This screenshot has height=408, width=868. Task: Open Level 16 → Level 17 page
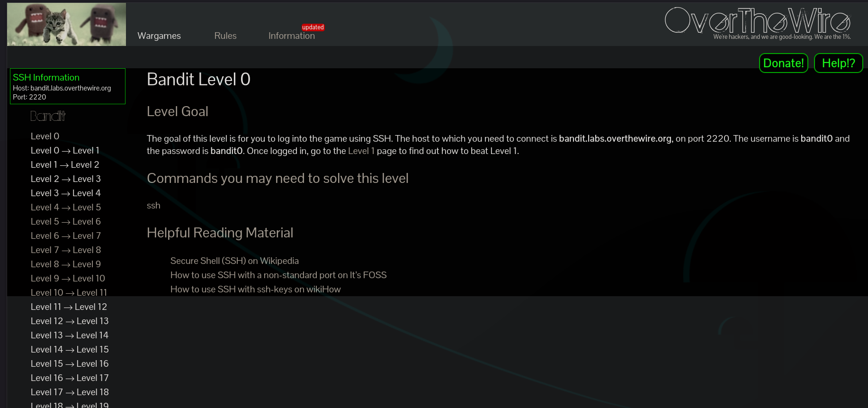70,378
